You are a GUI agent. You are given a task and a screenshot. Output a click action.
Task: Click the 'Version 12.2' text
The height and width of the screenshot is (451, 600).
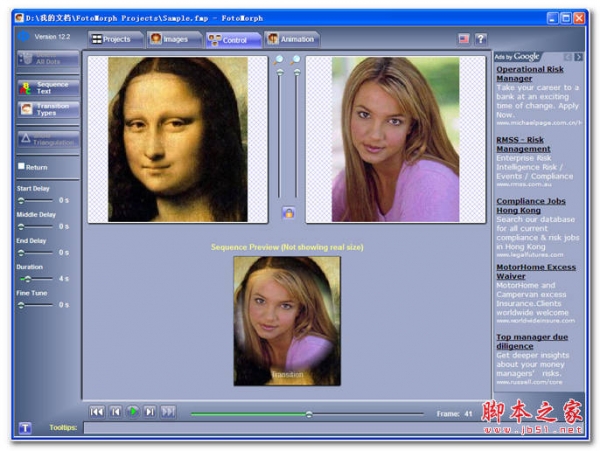52,37
